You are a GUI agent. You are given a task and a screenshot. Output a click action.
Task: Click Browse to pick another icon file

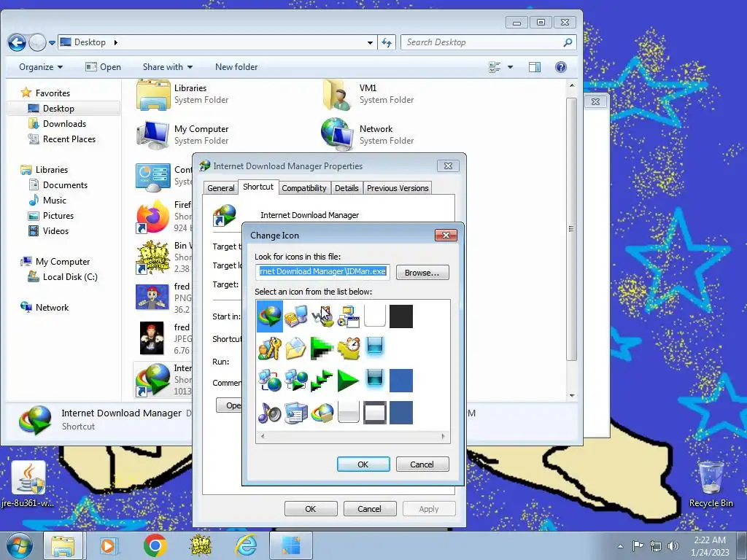[x=422, y=273]
